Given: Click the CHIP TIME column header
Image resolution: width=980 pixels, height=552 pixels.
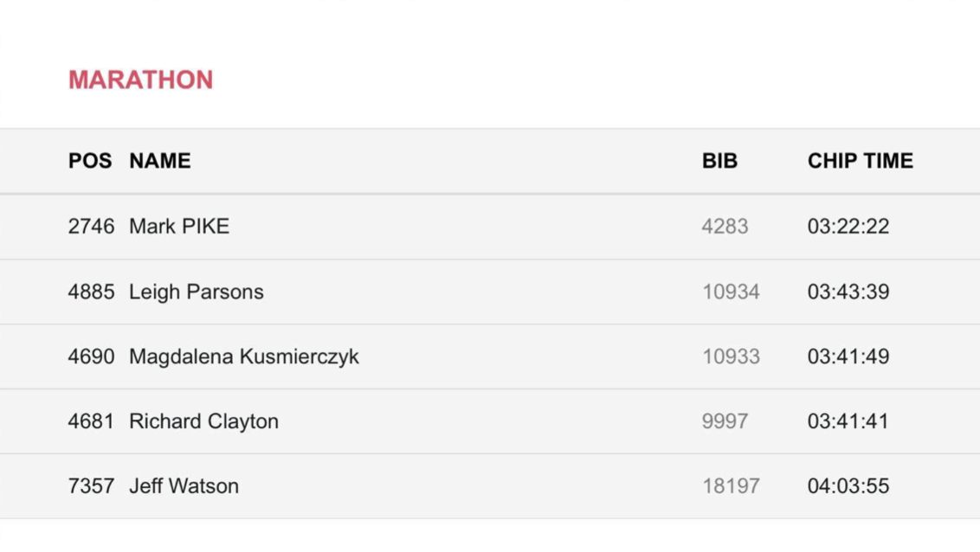Looking at the screenshot, I should click(x=860, y=161).
